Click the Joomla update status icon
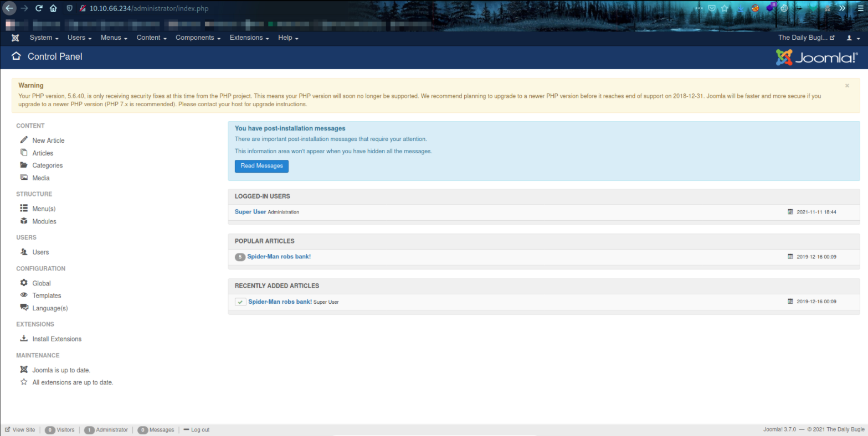The height and width of the screenshot is (436, 868). pos(24,370)
